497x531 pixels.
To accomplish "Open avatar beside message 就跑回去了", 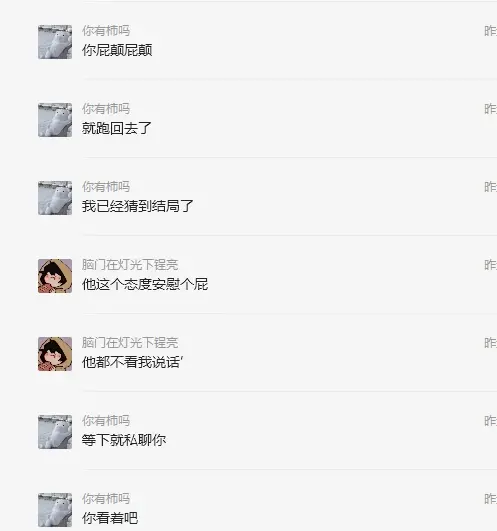I will 55,120.
